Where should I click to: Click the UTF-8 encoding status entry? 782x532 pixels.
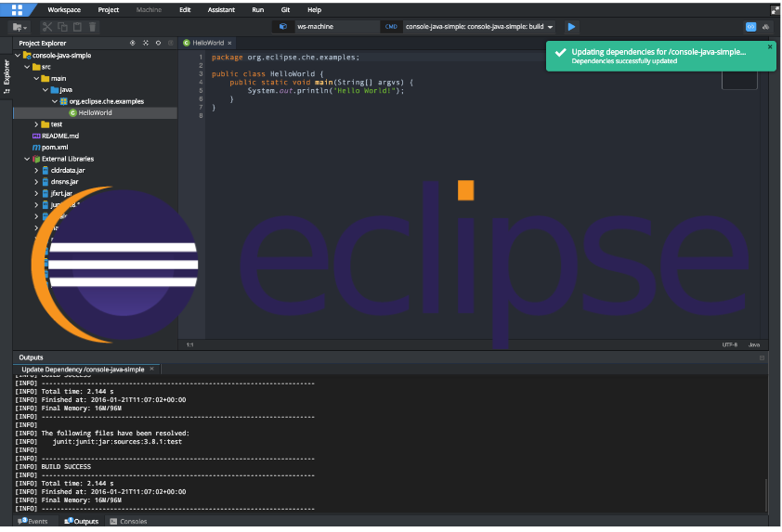730,344
